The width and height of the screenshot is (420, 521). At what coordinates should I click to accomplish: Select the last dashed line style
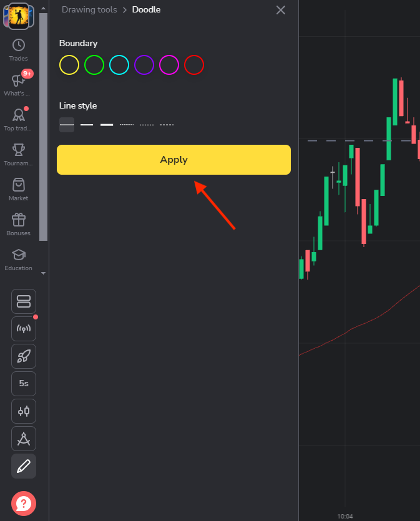pyautogui.click(x=167, y=125)
